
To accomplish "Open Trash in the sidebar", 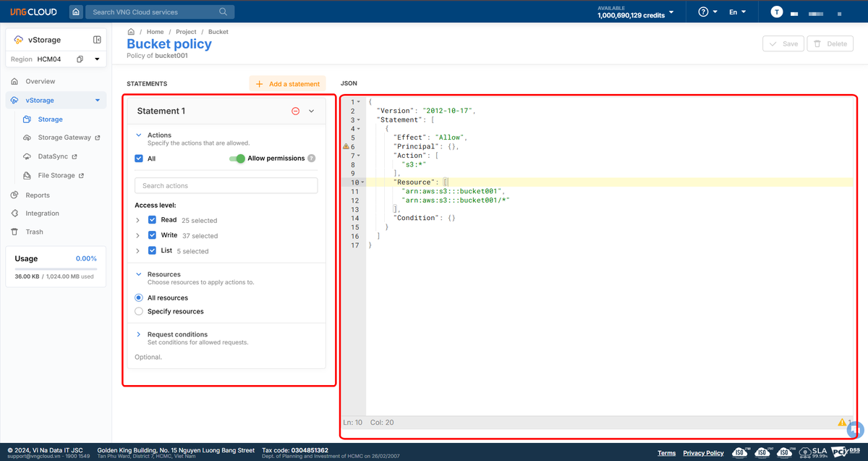I will pos(34,232).
